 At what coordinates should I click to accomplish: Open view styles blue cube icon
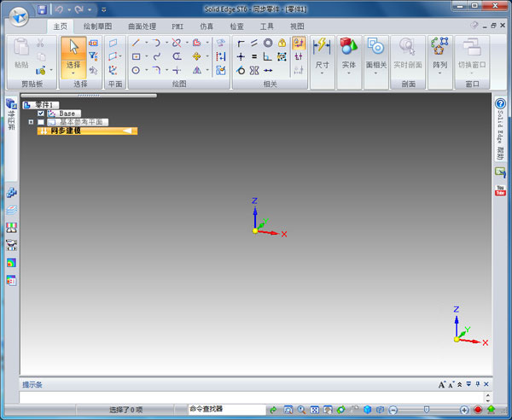[x=367, y=410]
